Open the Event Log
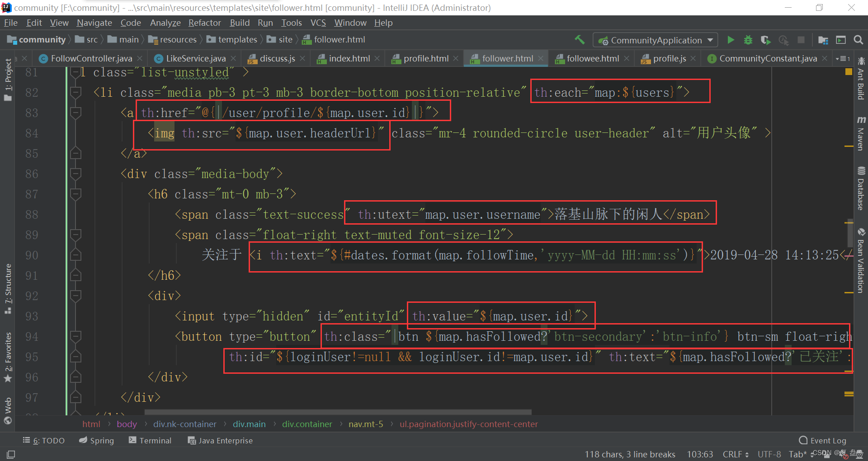This screenshot has height=461, width=868. pyautogui.click(x=823, y=440)
